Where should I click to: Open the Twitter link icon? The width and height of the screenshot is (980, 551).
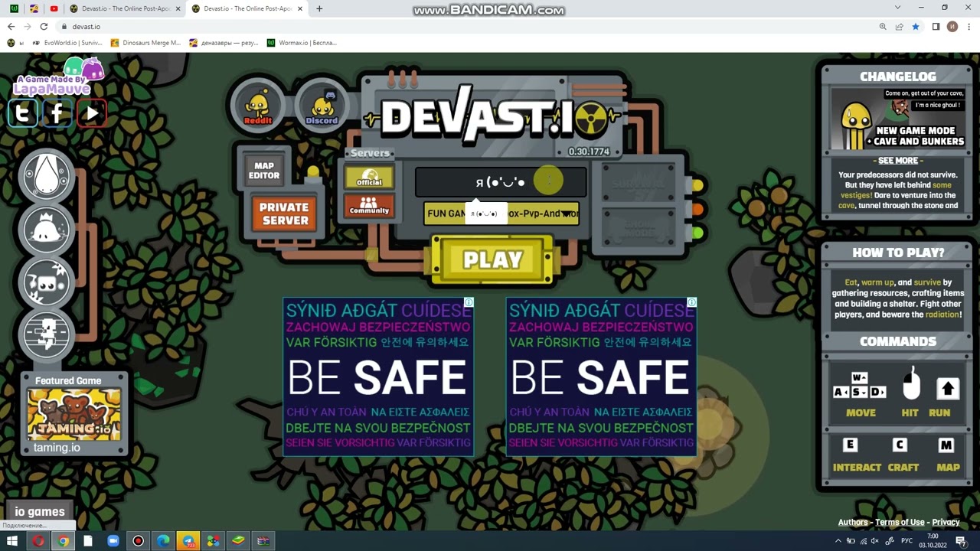click(23, 114)
